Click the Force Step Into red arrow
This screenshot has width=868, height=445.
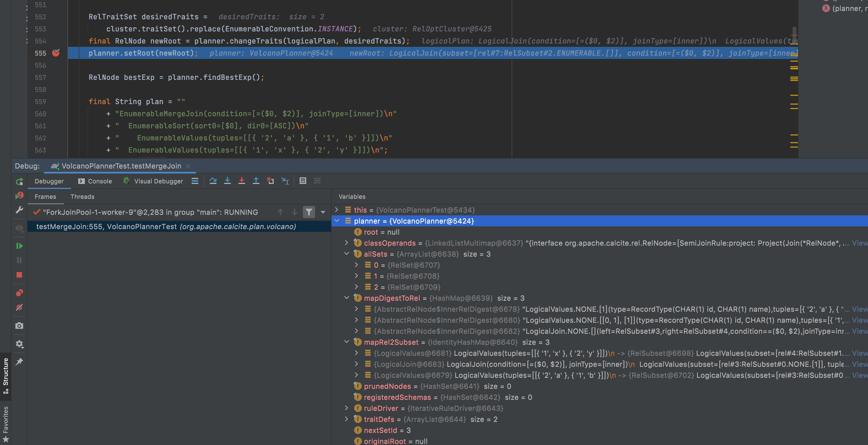[x=242, y=181]
